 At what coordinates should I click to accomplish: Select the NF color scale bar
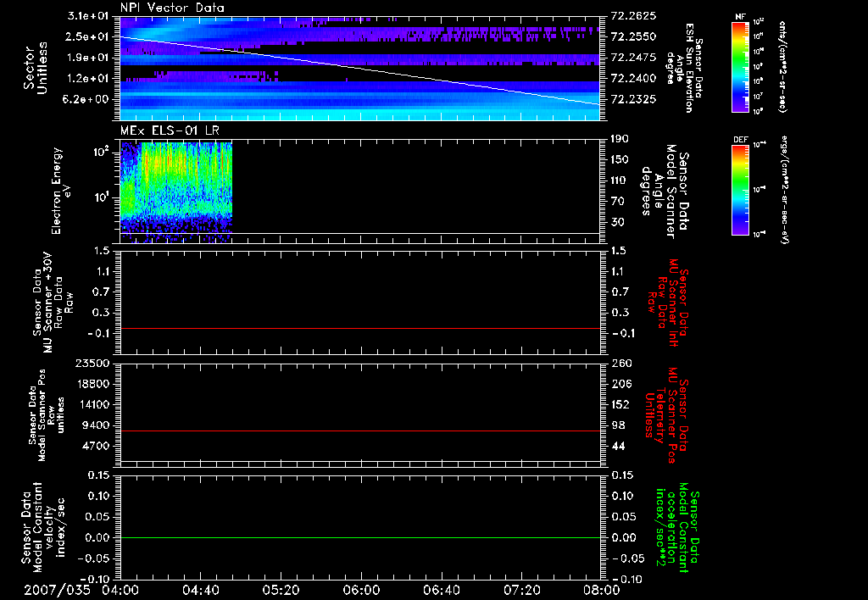[x=740, y=67]
